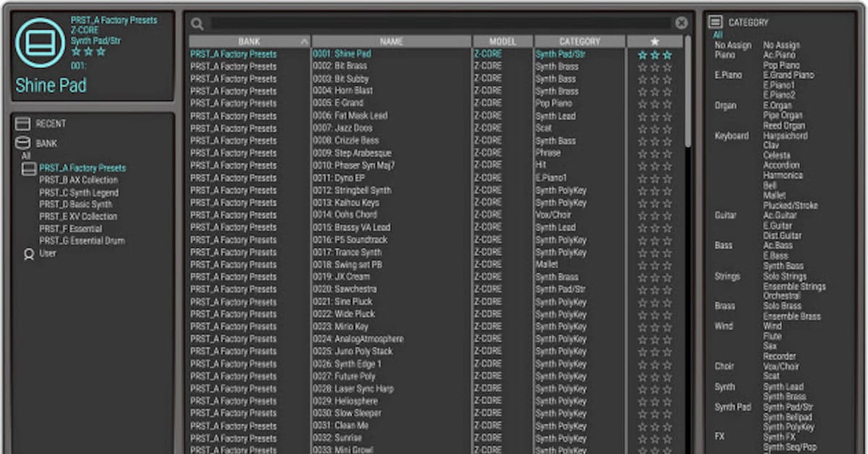Click the magnifying glass search icon

click(197, 24)
